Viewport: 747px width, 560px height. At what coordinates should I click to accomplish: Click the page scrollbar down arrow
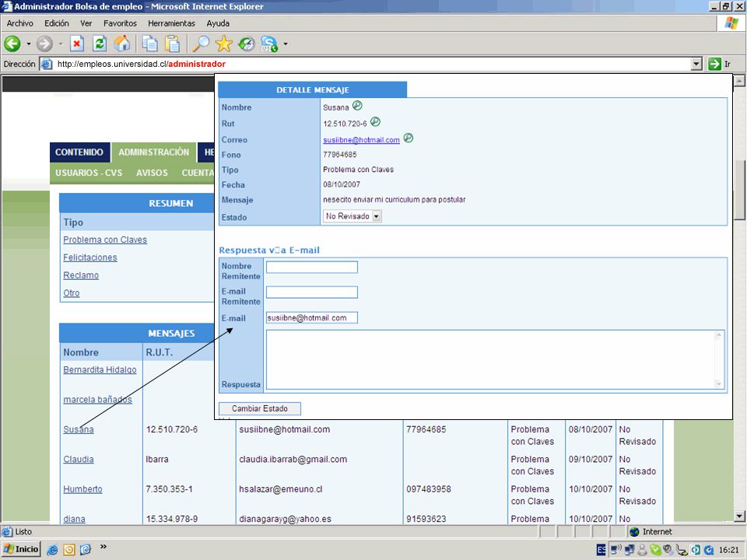739,516
